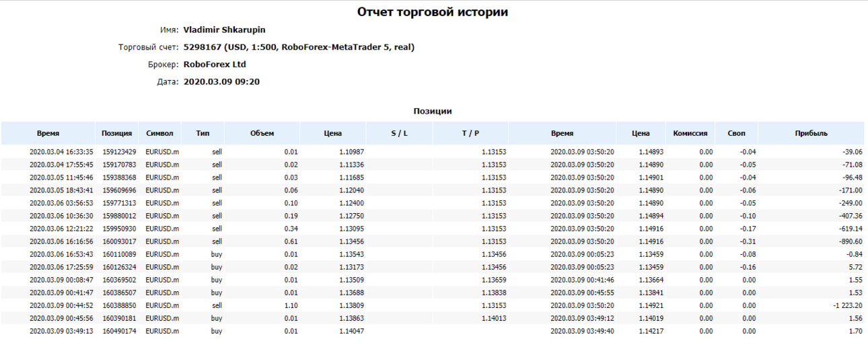The image size is (868, 347).
Task: Click profit value -249.00
Action: click(x=849, y=203)
